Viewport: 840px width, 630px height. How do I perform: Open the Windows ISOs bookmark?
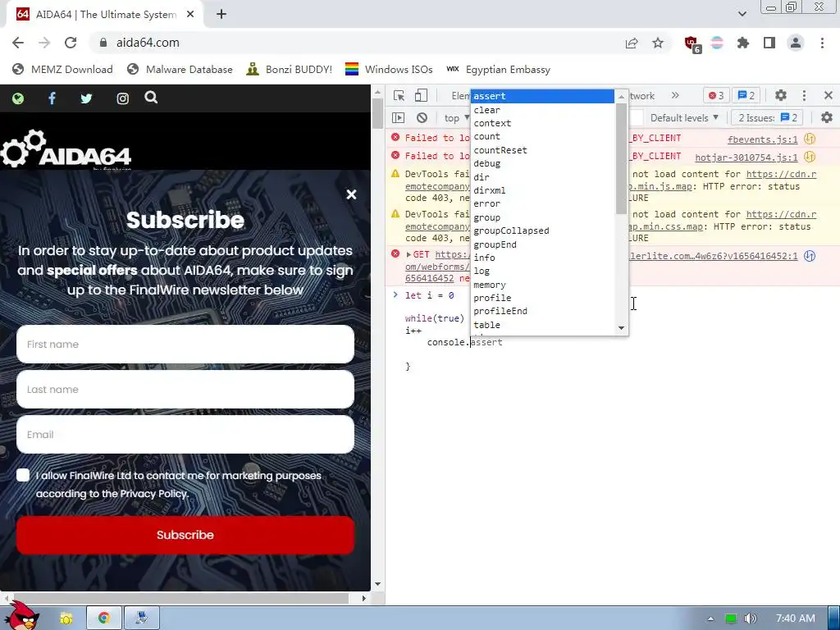point(389,69)
